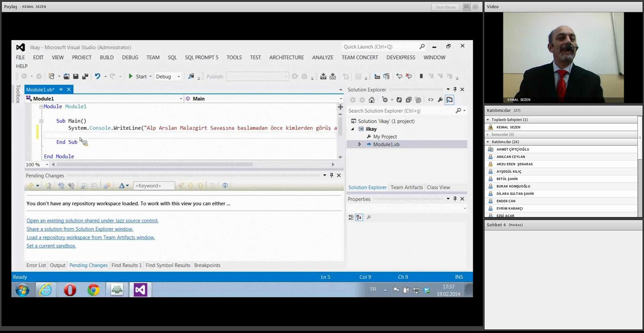Click the Undo arrow icon
Image resolution: width=644 pixels, height=333 pixels.
point(97,76)
